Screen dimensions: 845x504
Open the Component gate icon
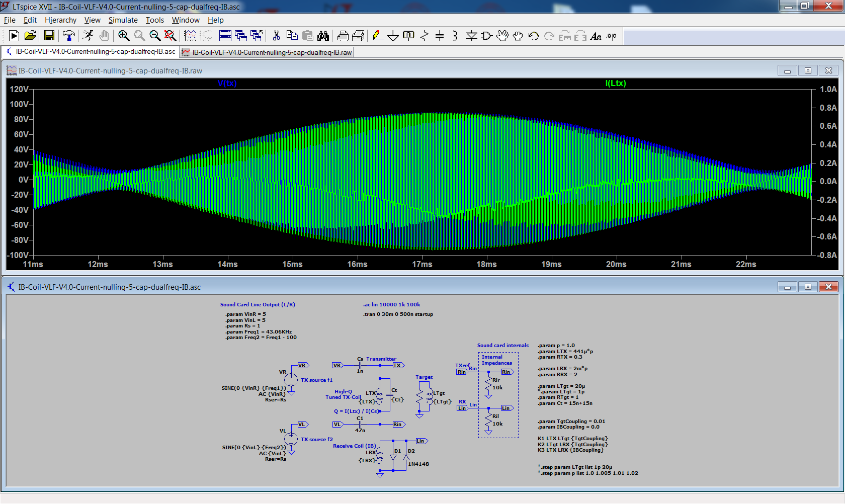tap(486, 36)
